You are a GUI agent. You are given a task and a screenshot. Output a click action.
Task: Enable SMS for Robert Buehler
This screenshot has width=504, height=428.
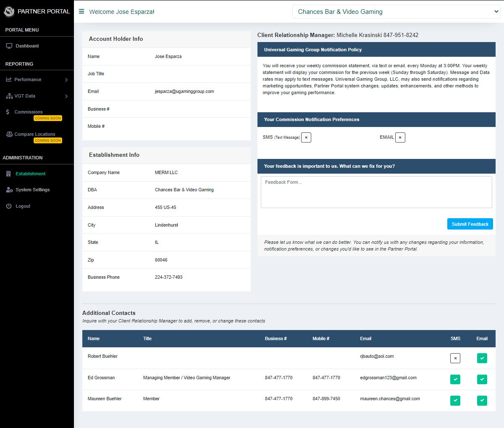point(455,358)
